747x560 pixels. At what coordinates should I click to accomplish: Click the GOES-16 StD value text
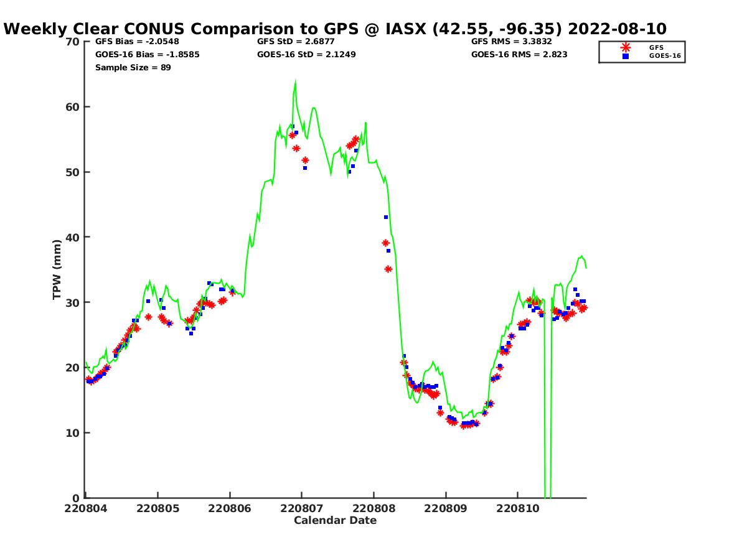306,54
